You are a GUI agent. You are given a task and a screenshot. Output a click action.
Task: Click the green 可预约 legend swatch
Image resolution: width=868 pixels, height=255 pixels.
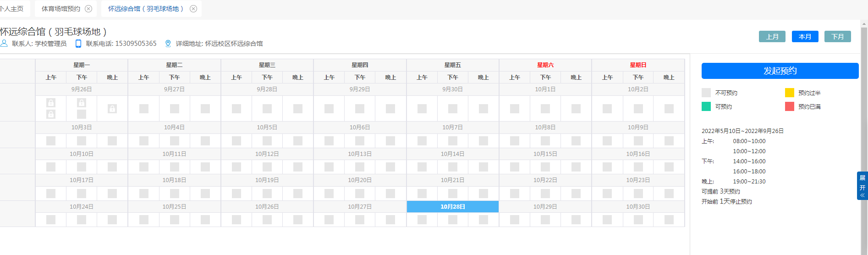(x=706, y=106)
